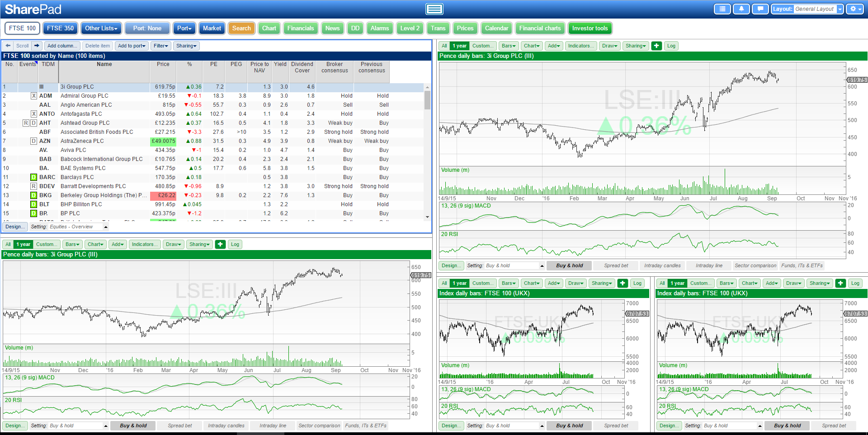Select Spread bet under bottom-left chart
This screenshot has height=435, width=868.
[x=180, y=426]
